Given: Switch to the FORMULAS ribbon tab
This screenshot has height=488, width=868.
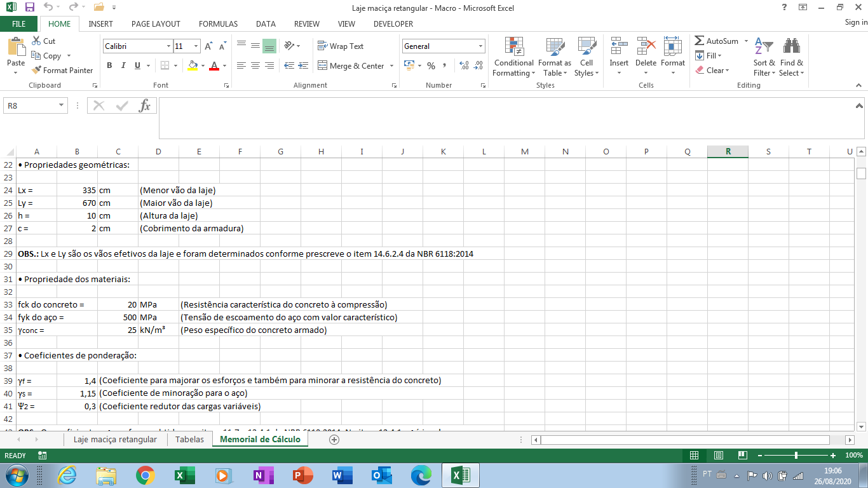Looking at the screenshot, I should (x=218, y=24).
